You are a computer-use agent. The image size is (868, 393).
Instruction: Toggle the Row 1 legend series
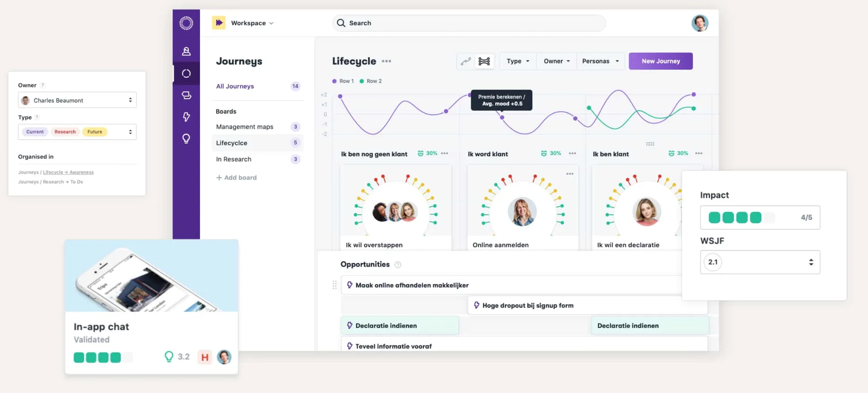click(343, 81)
